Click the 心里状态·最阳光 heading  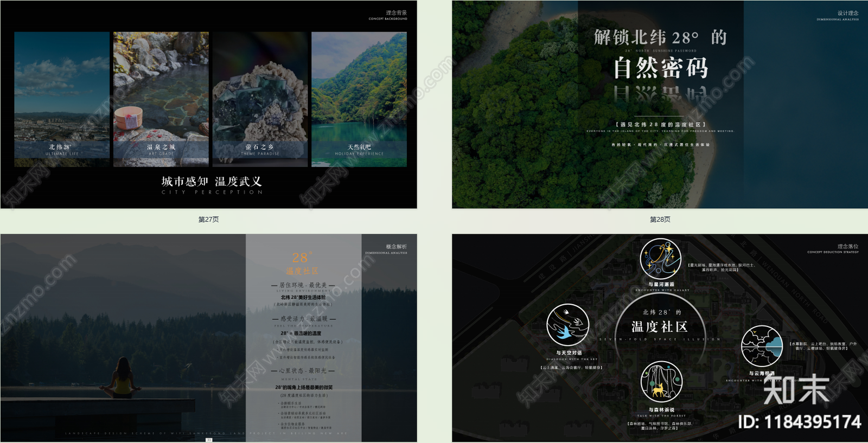(x=303, y=371)
